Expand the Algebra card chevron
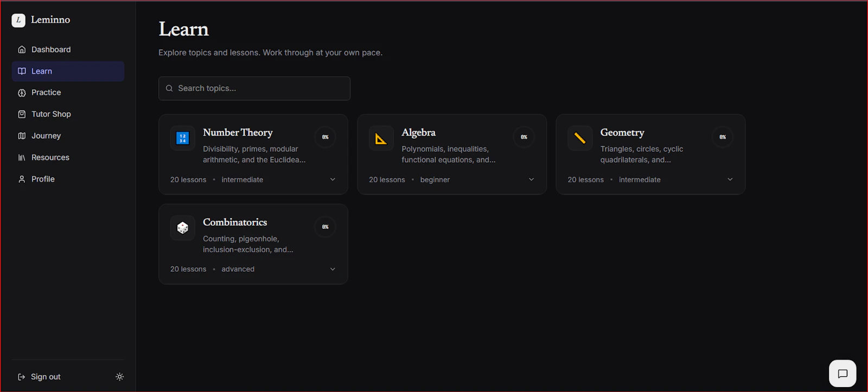The width and height of the screenshot is (868, 392). (x=531, y=179)
